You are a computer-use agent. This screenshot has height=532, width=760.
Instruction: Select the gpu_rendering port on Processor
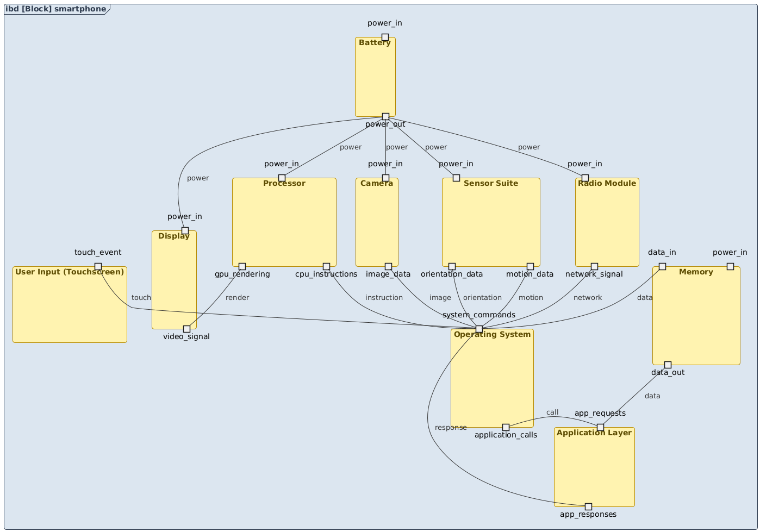(242, 266)
